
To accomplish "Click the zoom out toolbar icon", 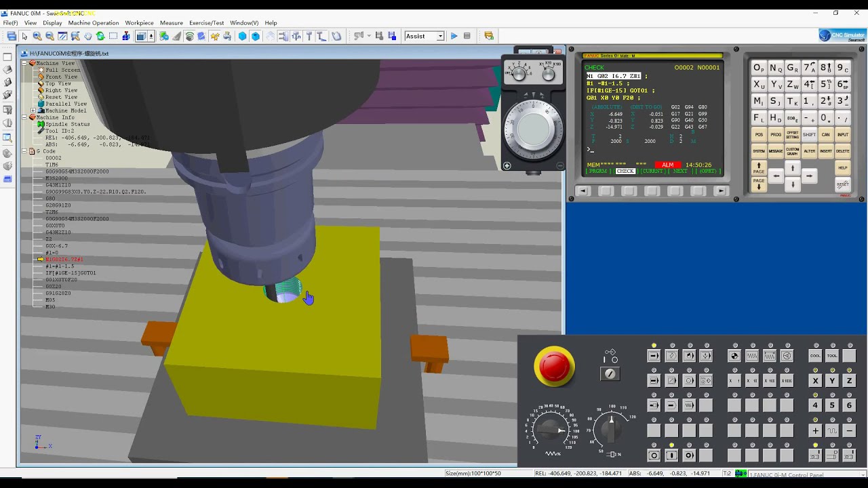I will pyautogui.click(x=50, y=36).
